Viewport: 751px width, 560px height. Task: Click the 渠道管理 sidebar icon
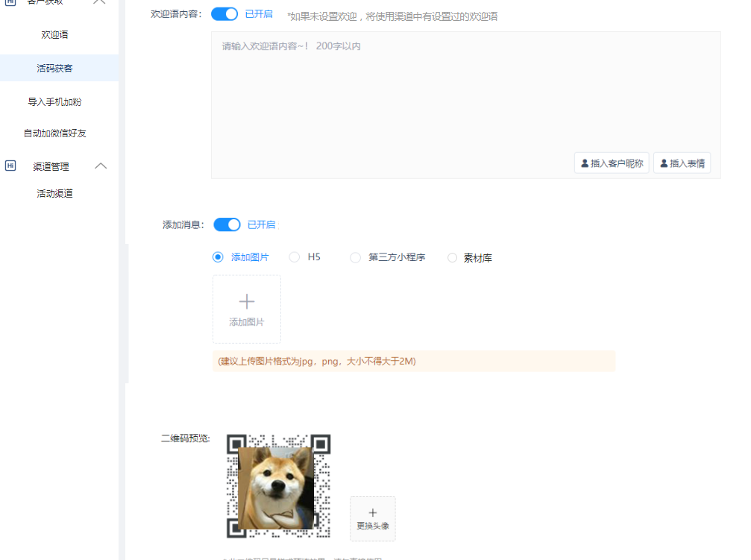coord(10,166)
